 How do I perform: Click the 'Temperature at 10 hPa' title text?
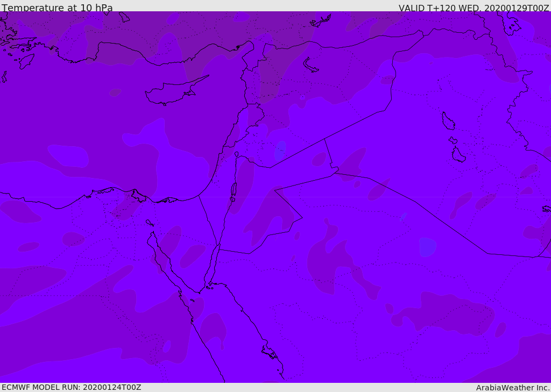[57, 8]
